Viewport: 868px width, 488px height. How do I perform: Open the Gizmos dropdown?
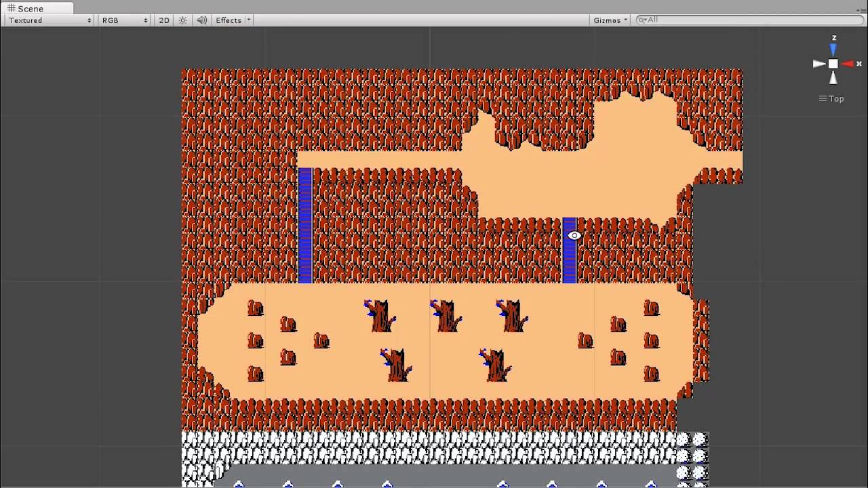coord(610,20)
